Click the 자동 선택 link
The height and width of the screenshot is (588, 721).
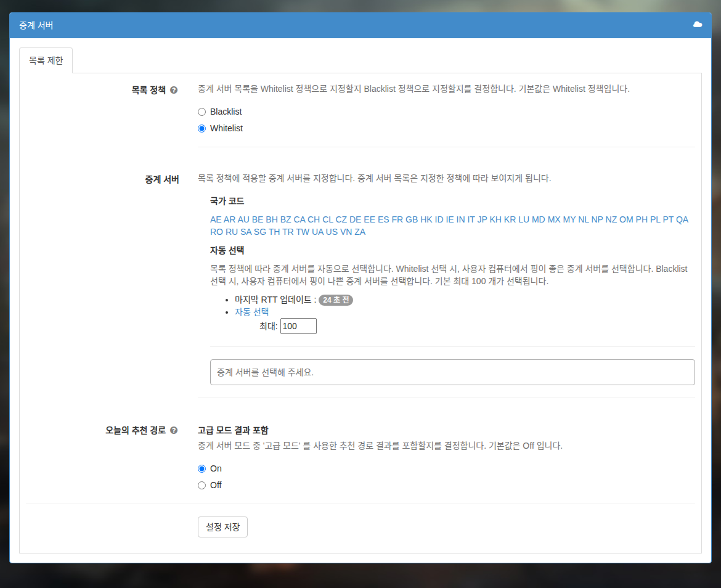251,312
